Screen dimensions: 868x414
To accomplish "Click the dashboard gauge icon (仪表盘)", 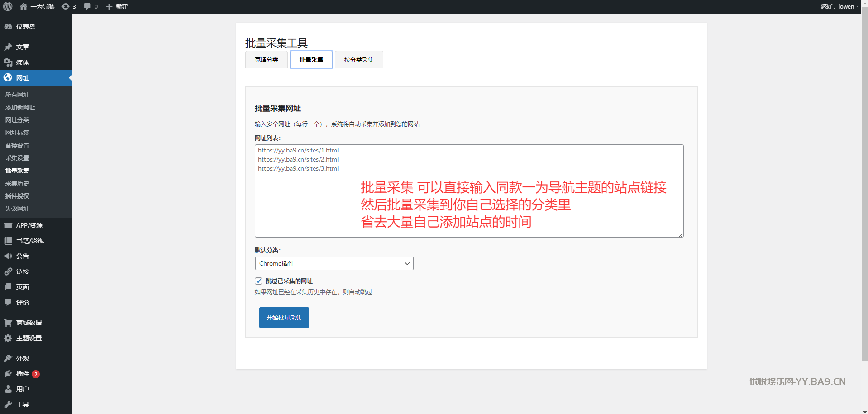I will click(8, 27).
